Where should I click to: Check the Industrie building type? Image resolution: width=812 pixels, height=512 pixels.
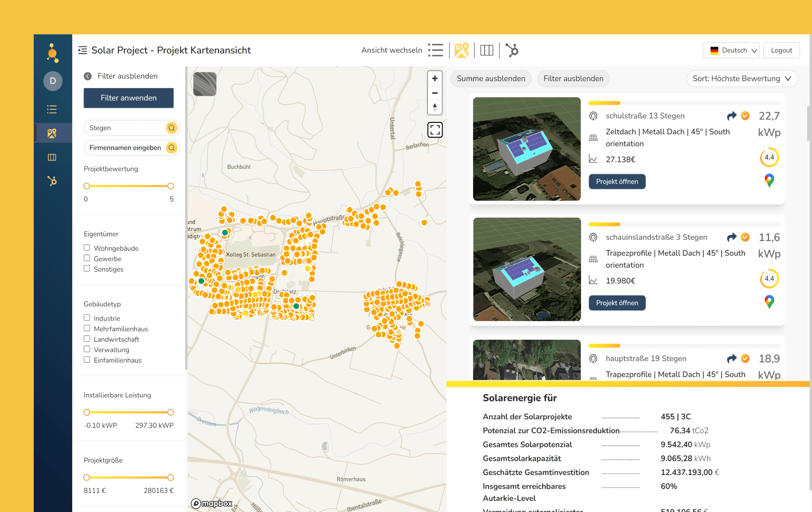[x=87, y=318]
